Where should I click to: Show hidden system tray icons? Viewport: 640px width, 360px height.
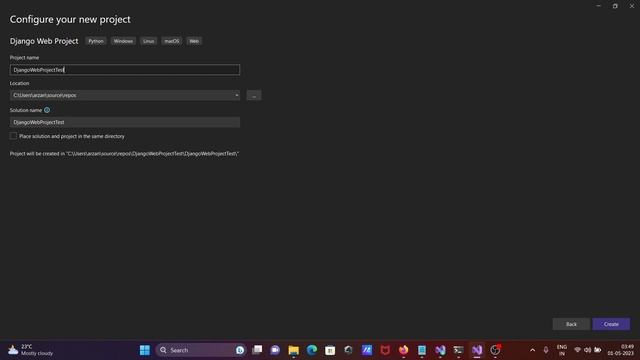[532, 350]
